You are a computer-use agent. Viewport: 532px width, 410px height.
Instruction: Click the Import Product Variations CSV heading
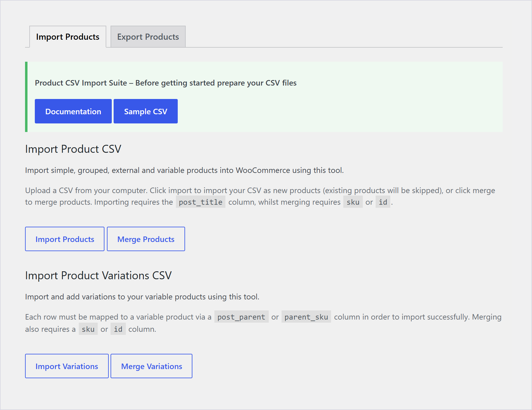[x=98, y=276]
